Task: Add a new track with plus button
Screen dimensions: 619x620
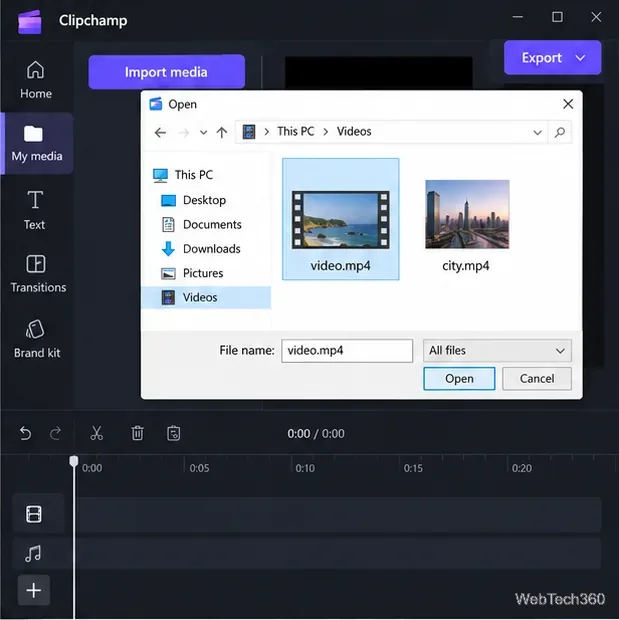Action: coord(34,590)
